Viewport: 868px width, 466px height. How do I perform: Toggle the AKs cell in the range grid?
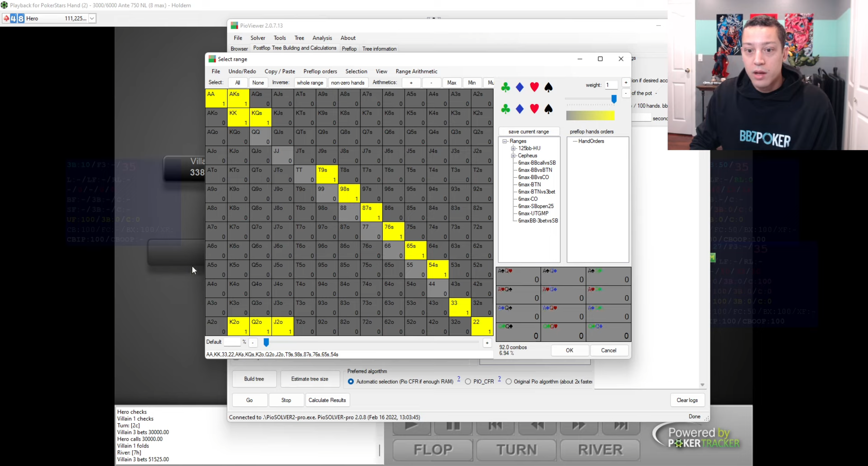238,98
